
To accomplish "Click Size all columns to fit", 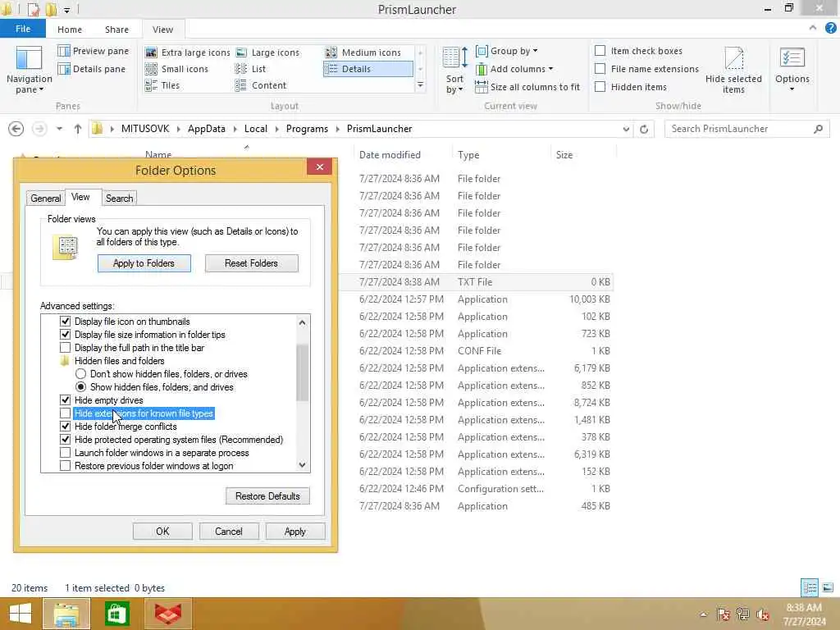I will (x=527, y=87).
